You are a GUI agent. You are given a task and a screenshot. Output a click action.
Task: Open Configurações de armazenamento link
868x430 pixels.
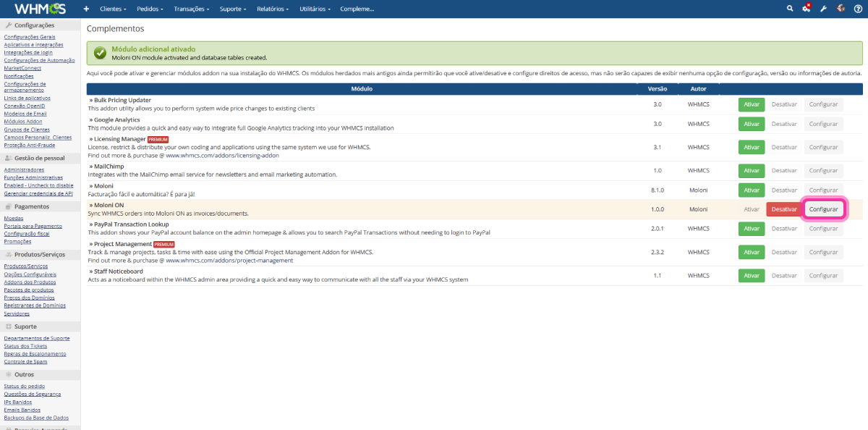25,87
